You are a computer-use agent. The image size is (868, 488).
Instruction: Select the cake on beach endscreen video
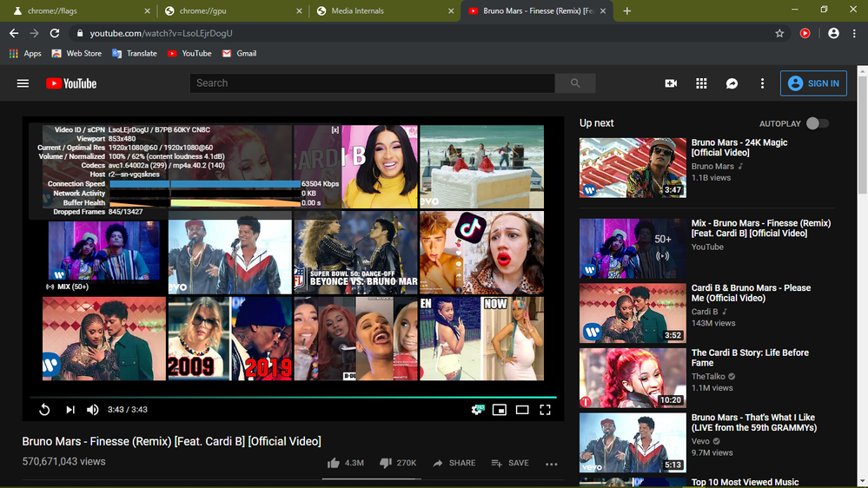481,167
